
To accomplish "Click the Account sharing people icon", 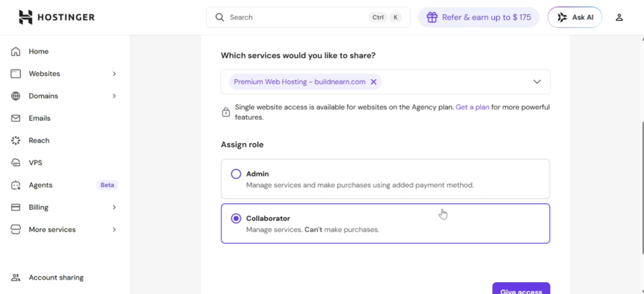I will (x=16, y=278).
